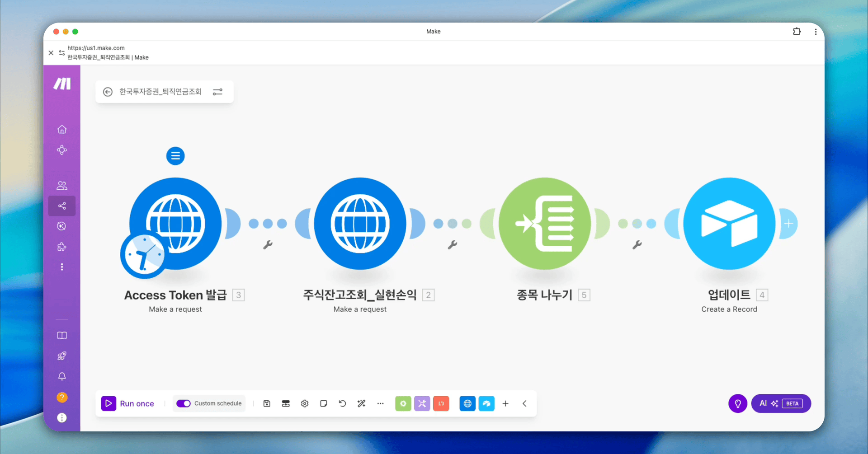868x454 pixels.
Task: Click the Create a Record subtitle
Action: tap(729, 309)
